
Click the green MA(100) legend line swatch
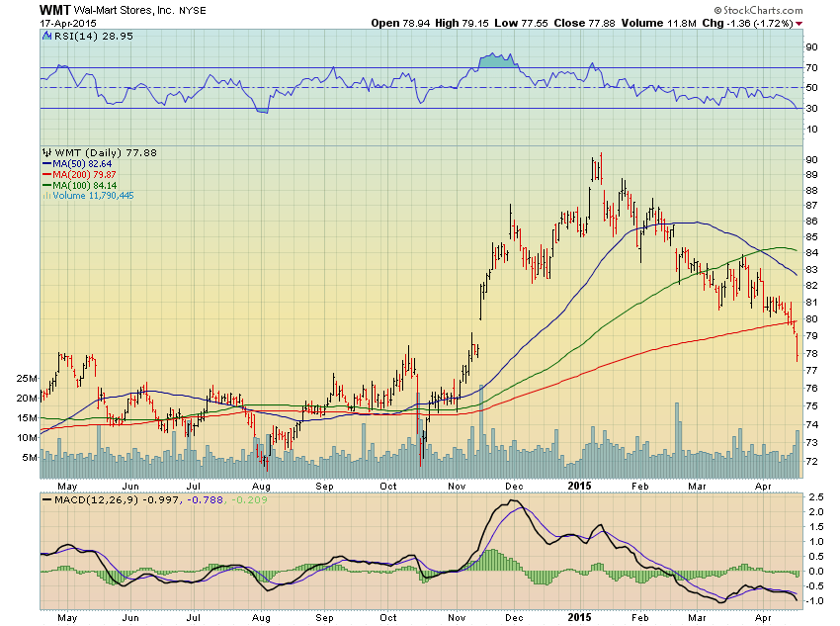pos(47,186)
